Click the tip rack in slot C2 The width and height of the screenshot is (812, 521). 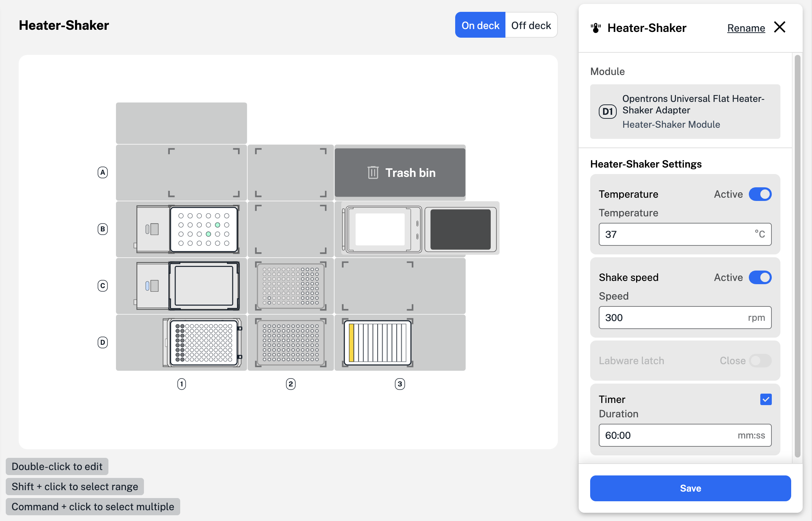click(290, 286)
